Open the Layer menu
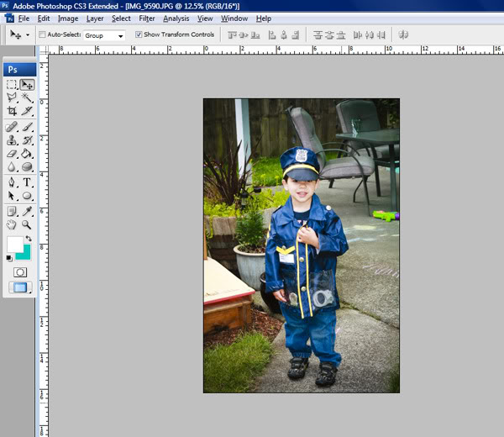This screenshot has height=437, width=504. [95, 18]
